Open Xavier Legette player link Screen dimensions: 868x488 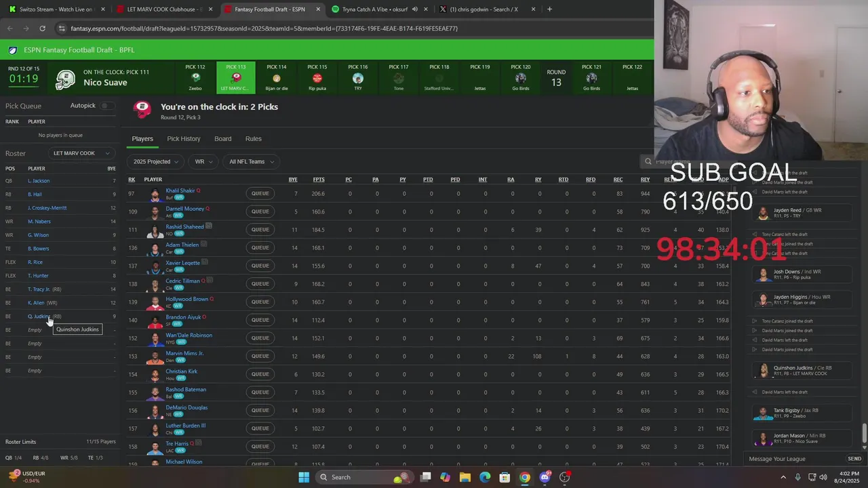point(183,262)
